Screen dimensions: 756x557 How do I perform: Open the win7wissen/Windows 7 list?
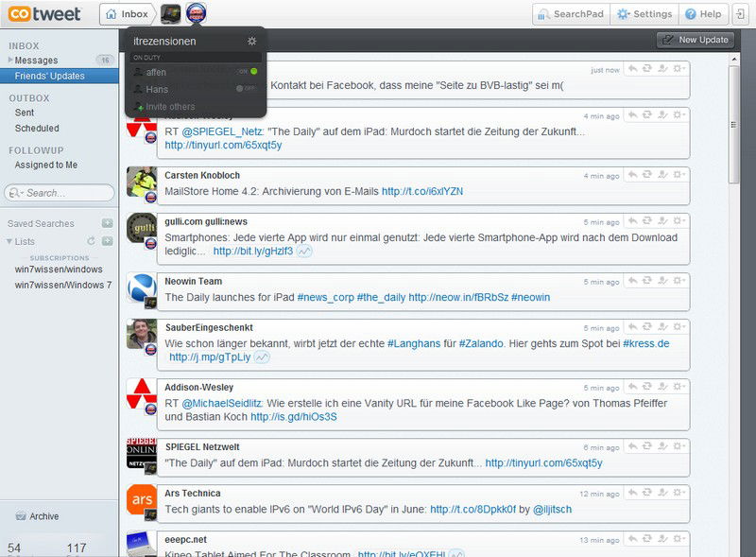62,285
